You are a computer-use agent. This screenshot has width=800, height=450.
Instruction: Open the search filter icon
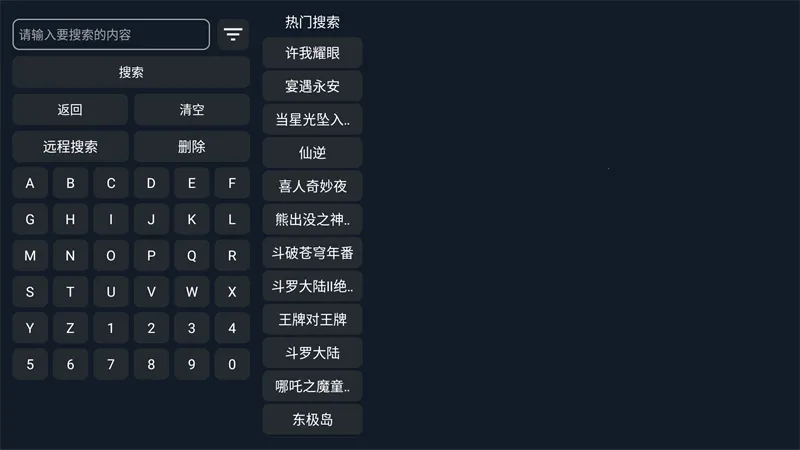click(233, 35)
